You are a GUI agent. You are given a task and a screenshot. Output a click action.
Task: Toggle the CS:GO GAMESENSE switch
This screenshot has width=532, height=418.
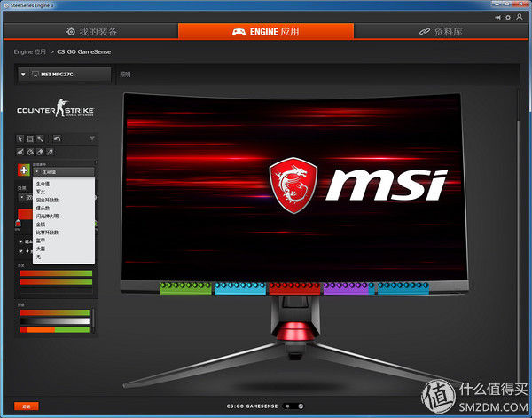(x=294, y=406)
